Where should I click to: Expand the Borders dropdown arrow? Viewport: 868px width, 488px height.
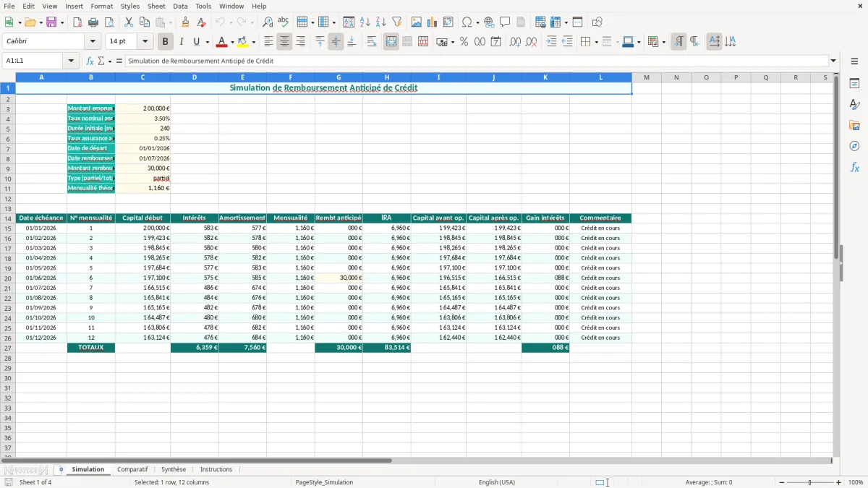tap(596, 42)
